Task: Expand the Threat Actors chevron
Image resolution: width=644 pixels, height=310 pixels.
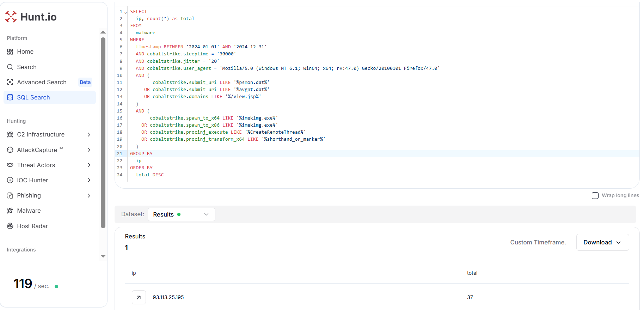Action: click(89, 165)
